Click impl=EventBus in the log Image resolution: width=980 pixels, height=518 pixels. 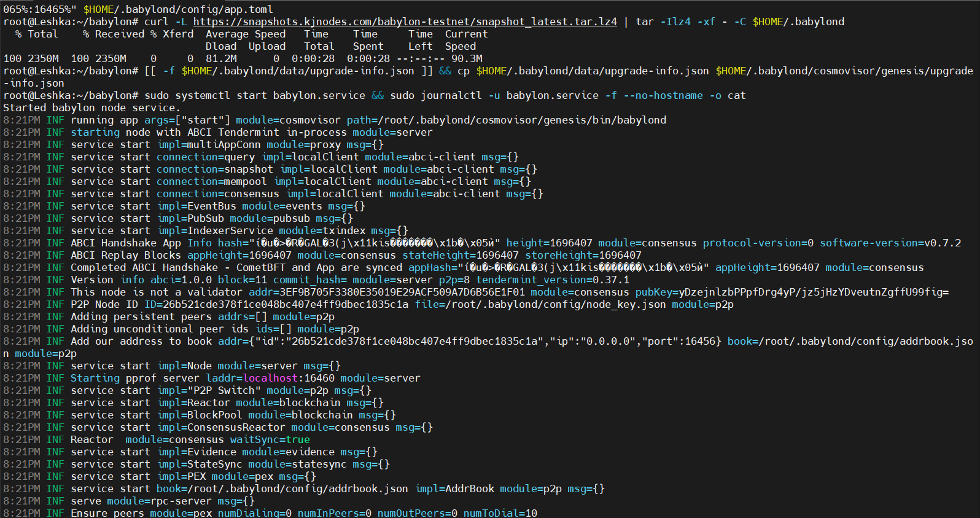[196, 206]
